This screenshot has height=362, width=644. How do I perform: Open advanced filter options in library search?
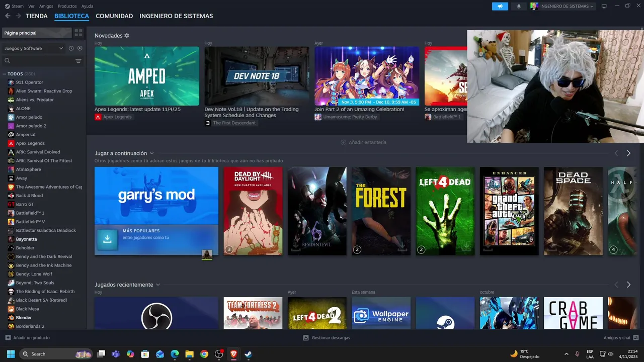pyautogui.click(x=78, y=61)
